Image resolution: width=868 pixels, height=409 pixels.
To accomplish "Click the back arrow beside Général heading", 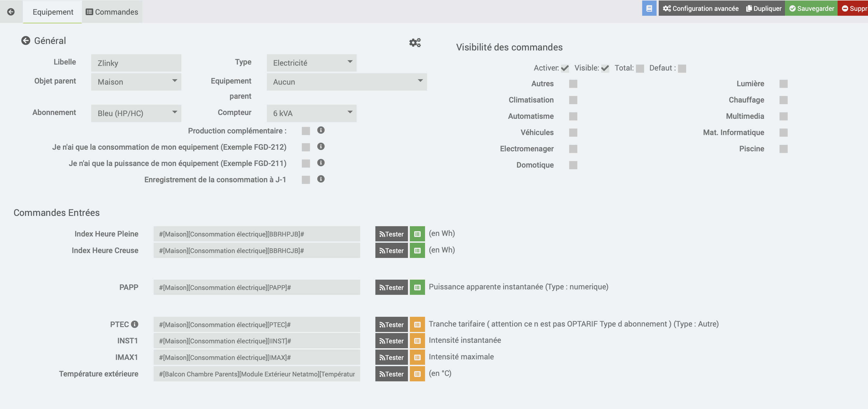I will coord(26,41).
